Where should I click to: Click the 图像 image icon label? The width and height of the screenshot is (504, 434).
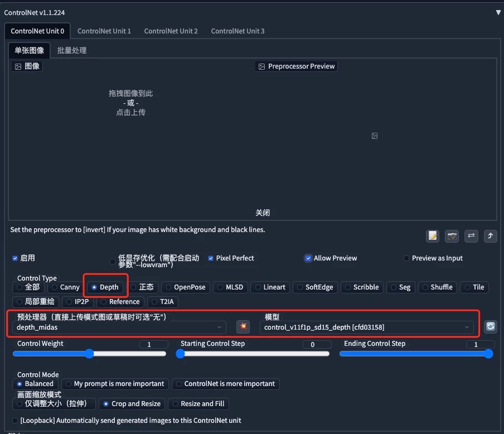point(26,65)
